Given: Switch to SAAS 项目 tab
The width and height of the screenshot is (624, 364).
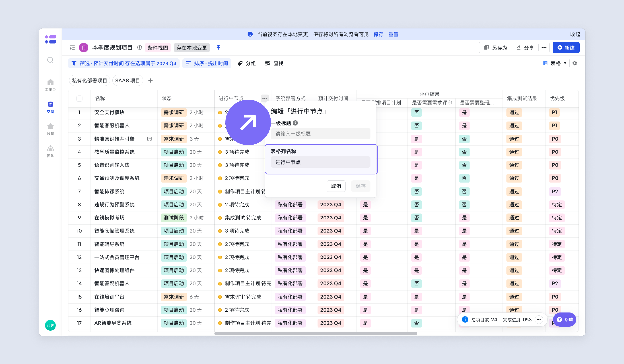Looking at the screenshot, I should pyautogui.click(x=127, y=81).
